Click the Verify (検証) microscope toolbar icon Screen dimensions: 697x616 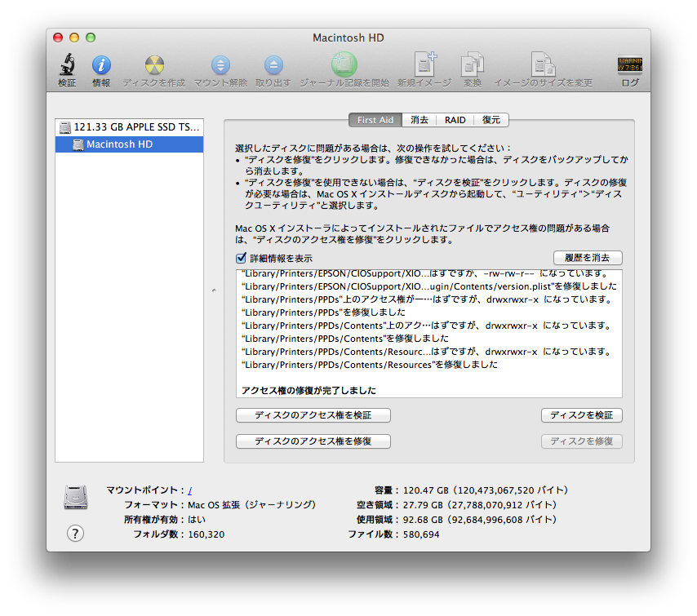click(67, 65)
